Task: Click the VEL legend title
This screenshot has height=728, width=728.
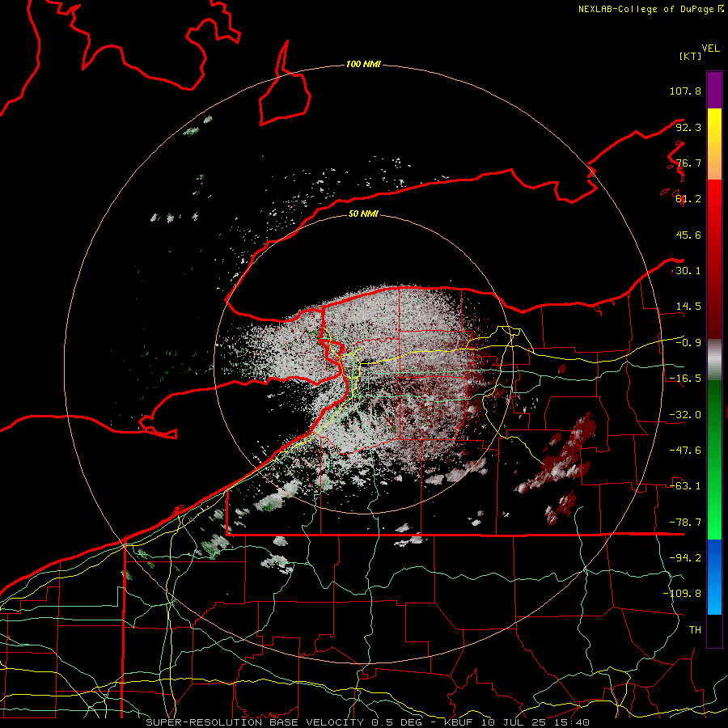Action: [711, 49]
